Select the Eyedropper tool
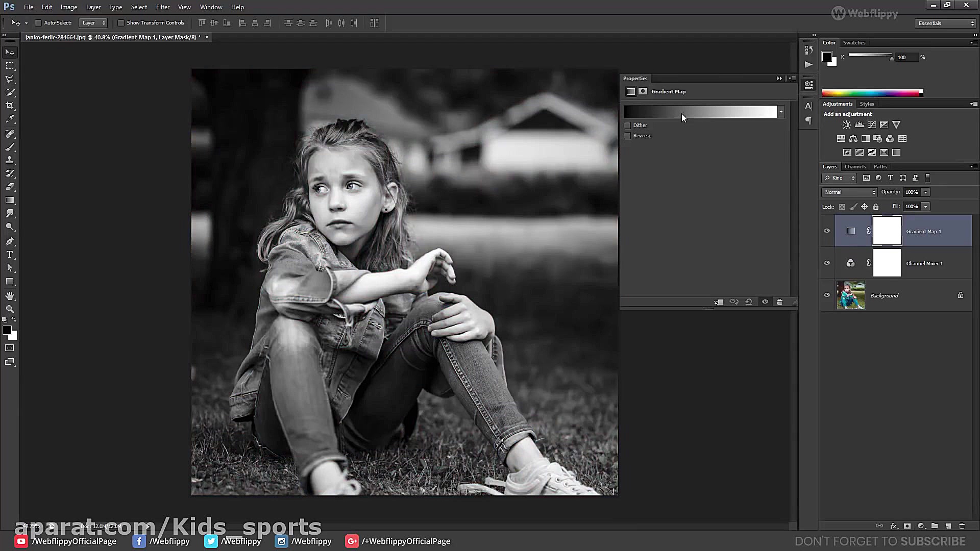This screenshot has height=551, width=980. (10, 119)
